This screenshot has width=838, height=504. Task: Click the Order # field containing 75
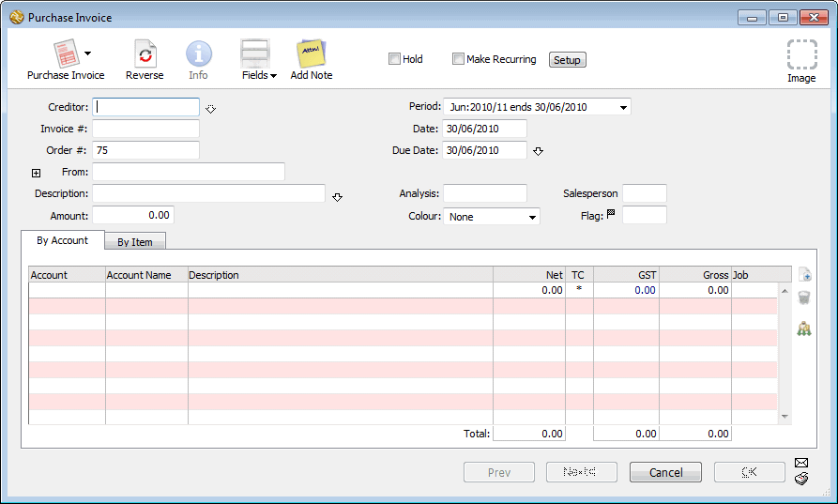click(x=145, y=150)
